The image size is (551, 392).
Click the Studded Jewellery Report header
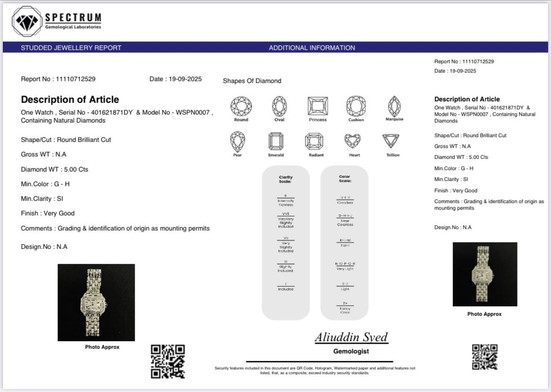pos(71,48)
